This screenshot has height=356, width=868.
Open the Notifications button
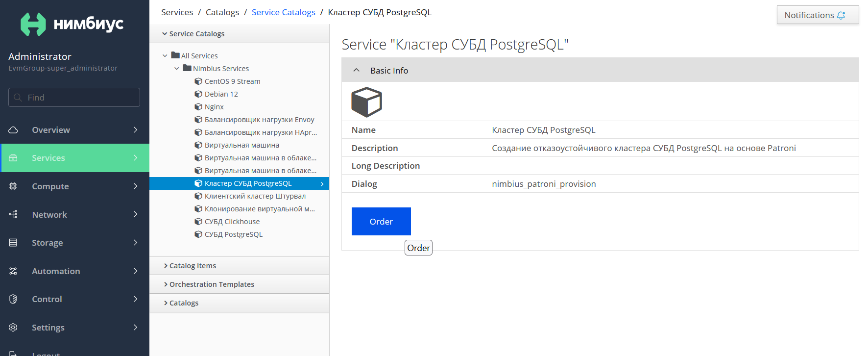818,15
